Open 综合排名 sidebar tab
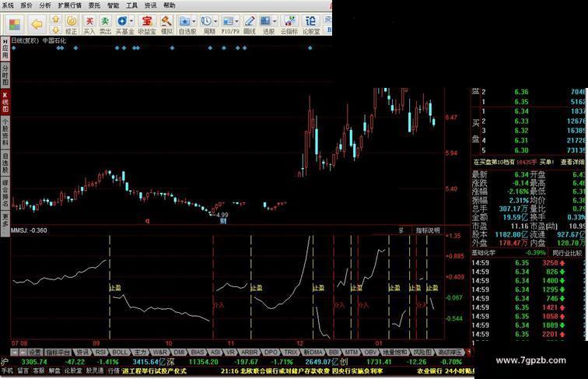 [5, 194]
